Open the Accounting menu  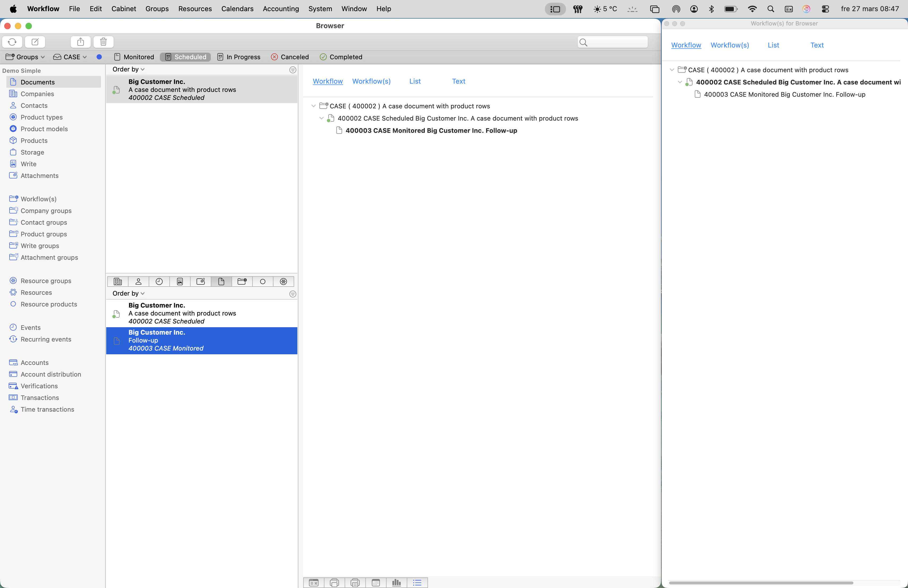280,9
